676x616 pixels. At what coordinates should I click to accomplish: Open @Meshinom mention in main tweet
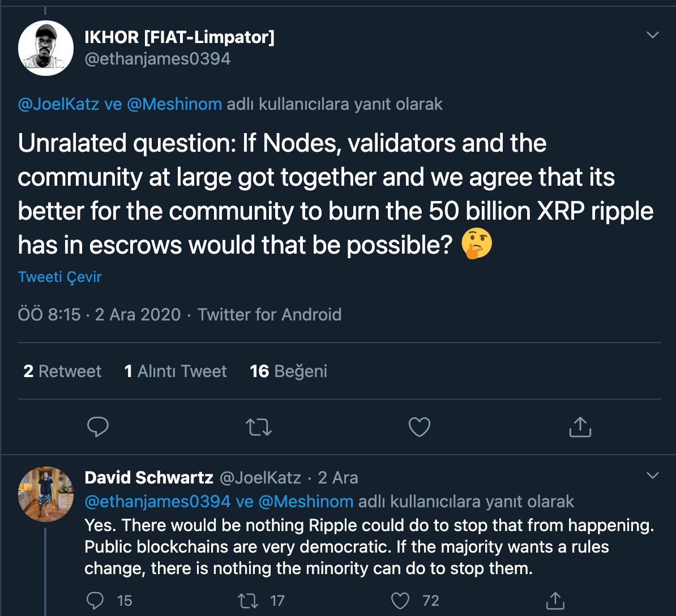(x=174, y=105)
